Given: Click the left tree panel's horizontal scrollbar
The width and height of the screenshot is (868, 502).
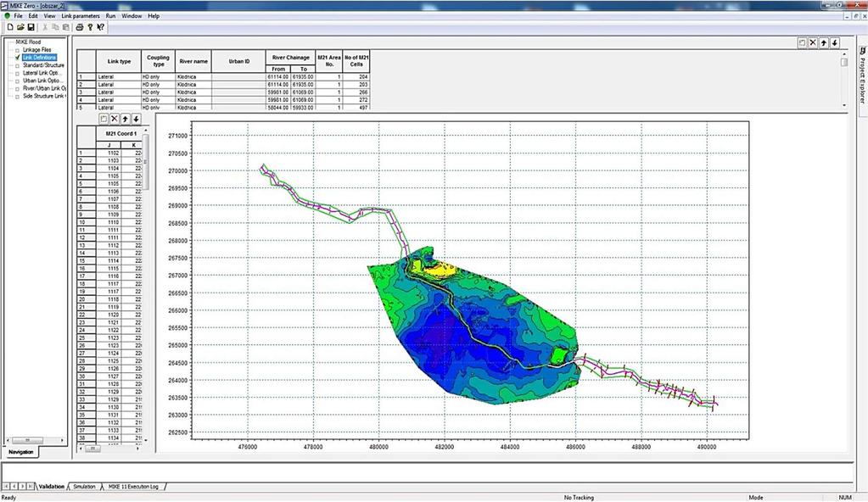Looking at the screenshot, I should coord(35,441).
